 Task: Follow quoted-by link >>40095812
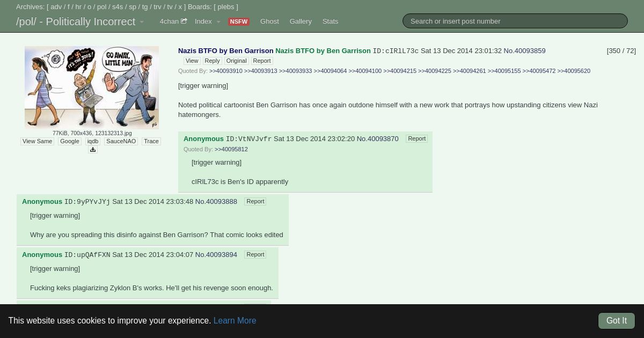coord(231,149)
